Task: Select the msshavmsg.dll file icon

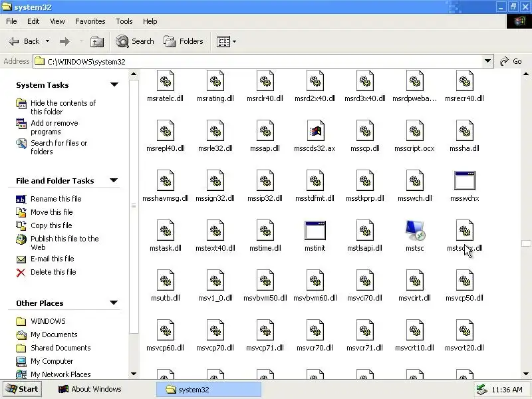Action: 166,180
